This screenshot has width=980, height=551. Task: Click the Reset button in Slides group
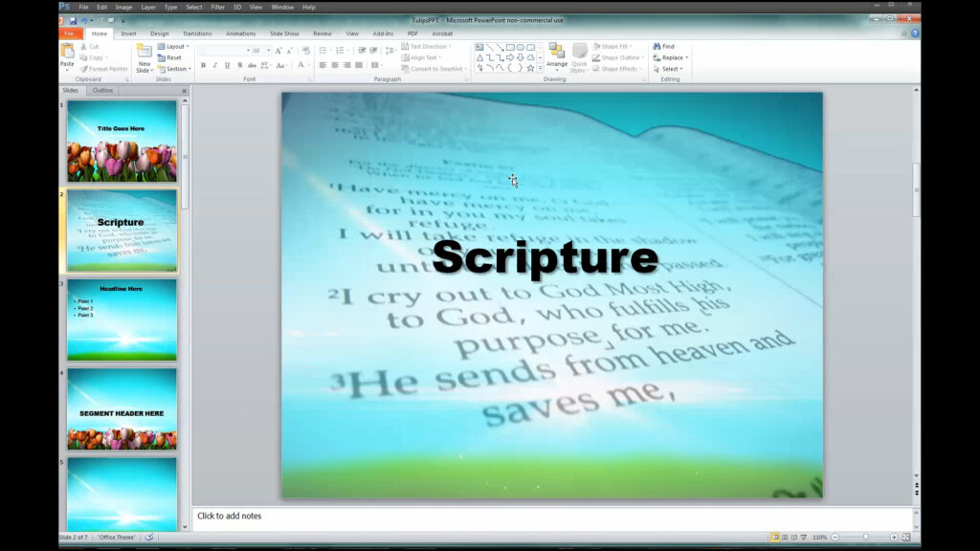click(x=172, y=56)
